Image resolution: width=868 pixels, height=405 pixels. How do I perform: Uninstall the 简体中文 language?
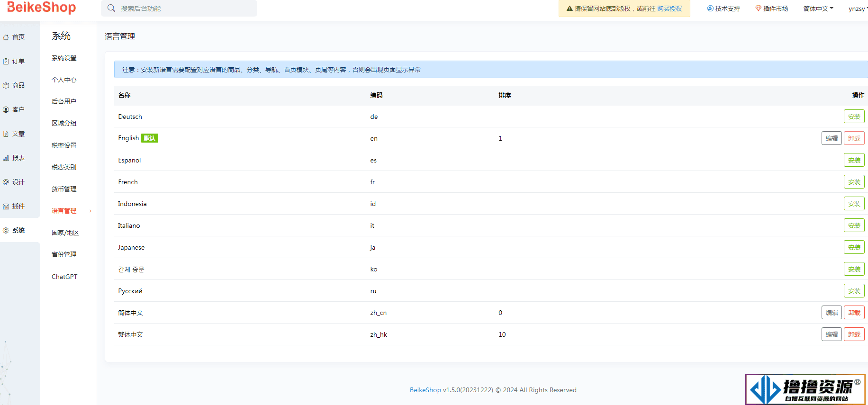click(x=854, y=313)
